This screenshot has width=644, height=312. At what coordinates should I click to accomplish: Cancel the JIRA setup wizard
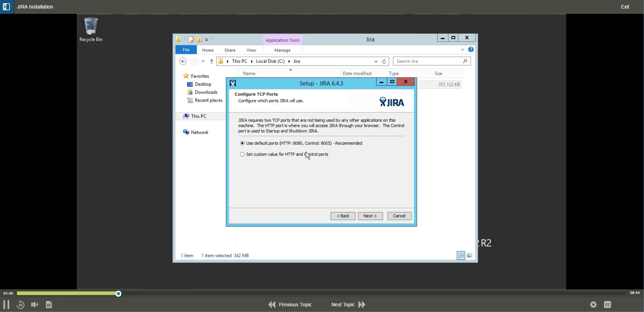399,216
